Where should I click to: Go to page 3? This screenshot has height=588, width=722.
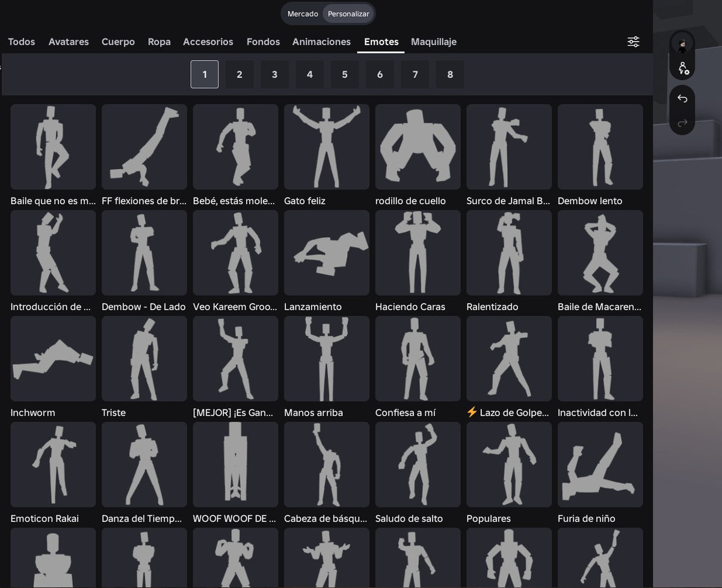coord(274,75)
